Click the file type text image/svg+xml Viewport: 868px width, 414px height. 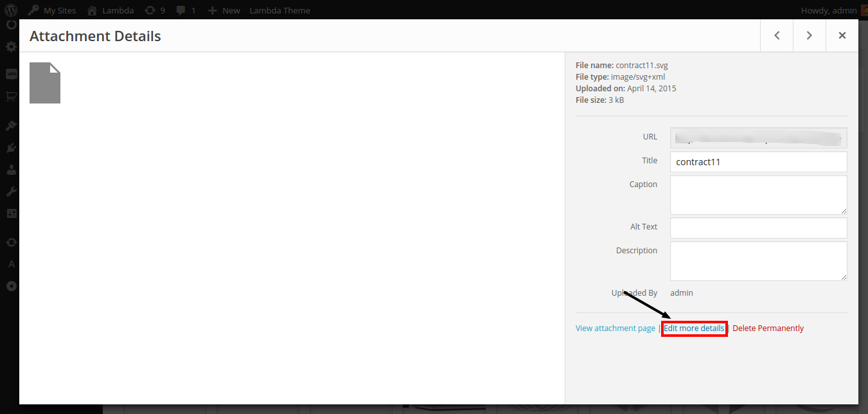click(x=638, y=76)
